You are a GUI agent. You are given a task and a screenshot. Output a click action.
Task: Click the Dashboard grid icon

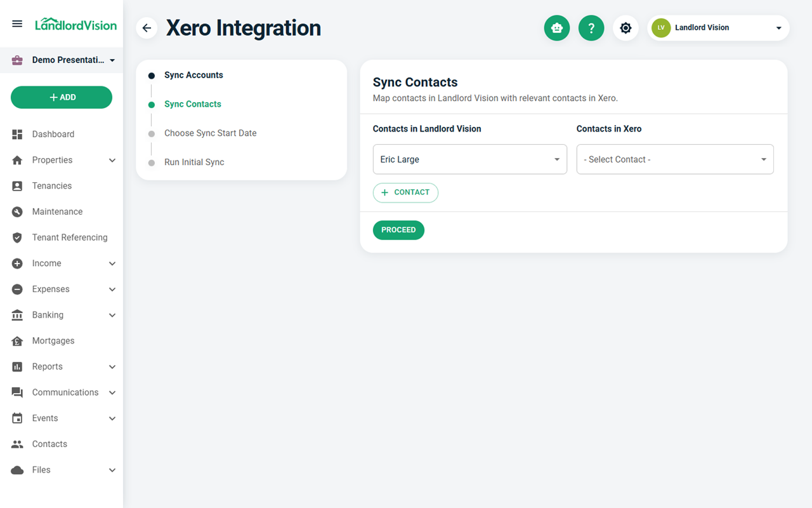point(17,134)
